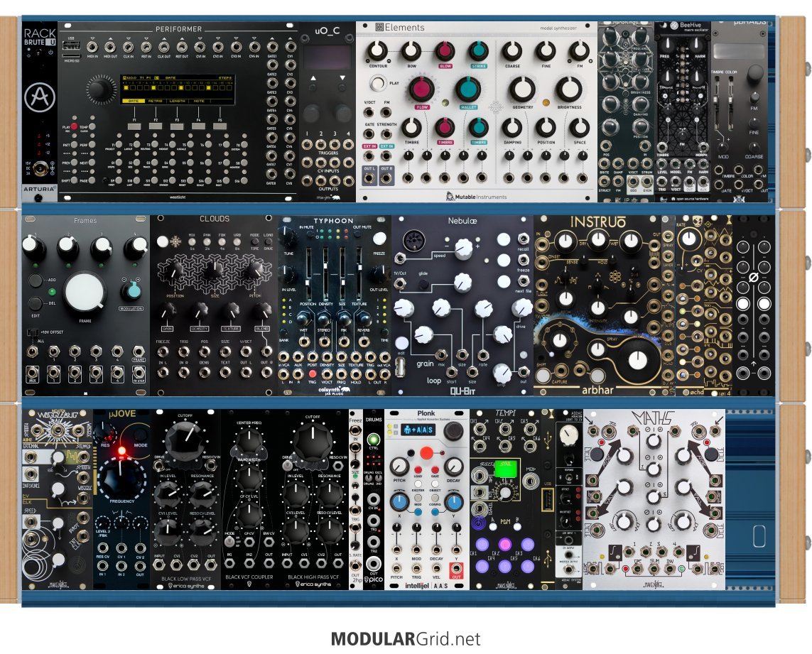Click the Performer USB port
812x654 pixels.
(71, 45)
